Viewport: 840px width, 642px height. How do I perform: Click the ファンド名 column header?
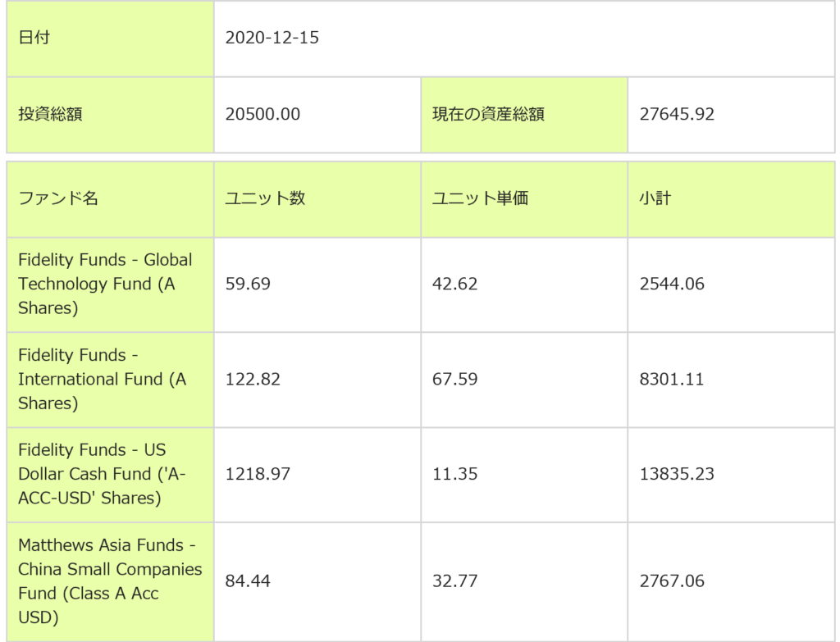(58, 198)
